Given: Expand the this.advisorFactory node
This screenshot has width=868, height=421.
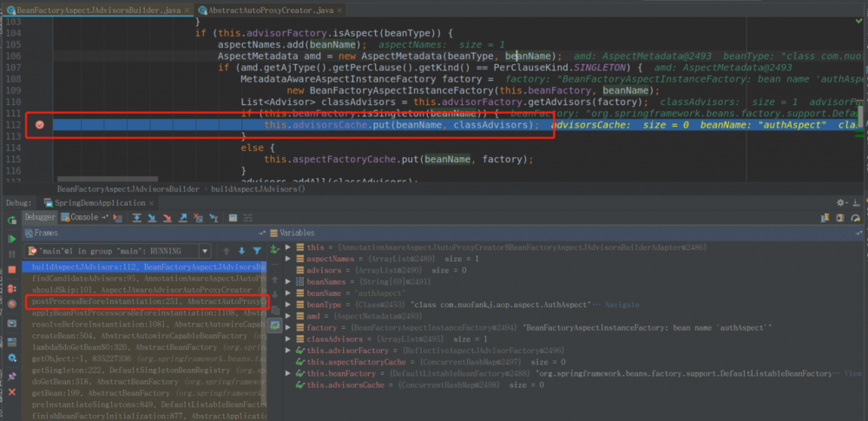Looking at the screenshot, I should click(x=287, y=351).
